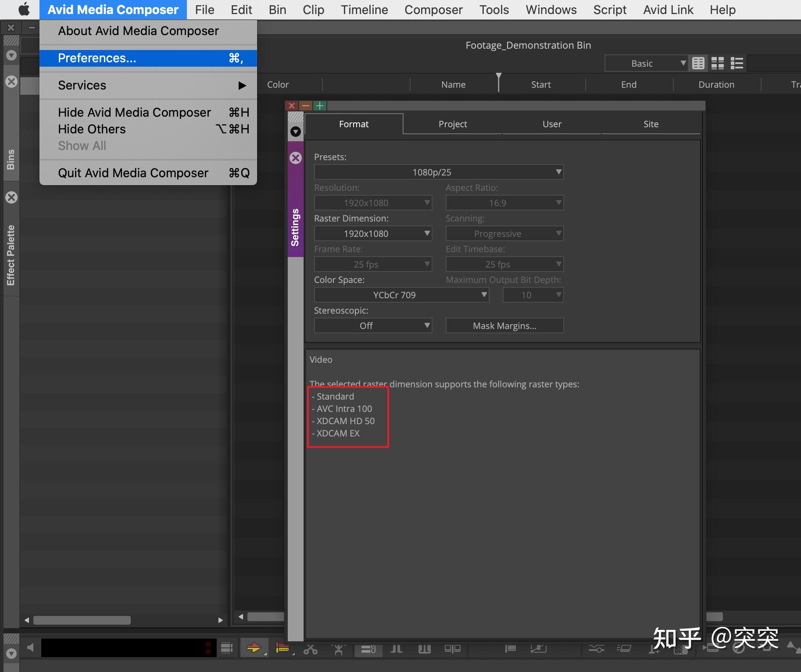Open the Edit Timebase dropdown

[x=504, y=264]
